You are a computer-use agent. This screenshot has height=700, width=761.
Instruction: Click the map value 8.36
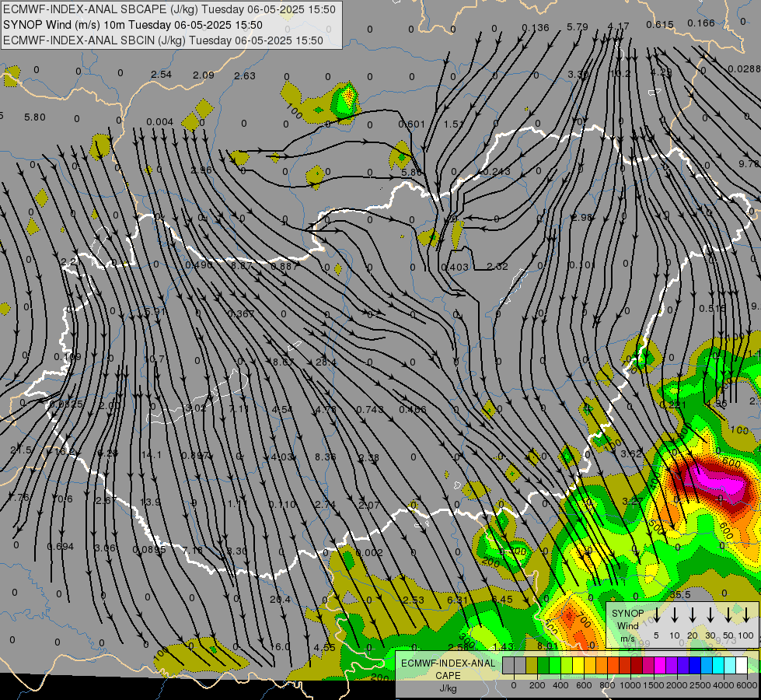[326, 457]
